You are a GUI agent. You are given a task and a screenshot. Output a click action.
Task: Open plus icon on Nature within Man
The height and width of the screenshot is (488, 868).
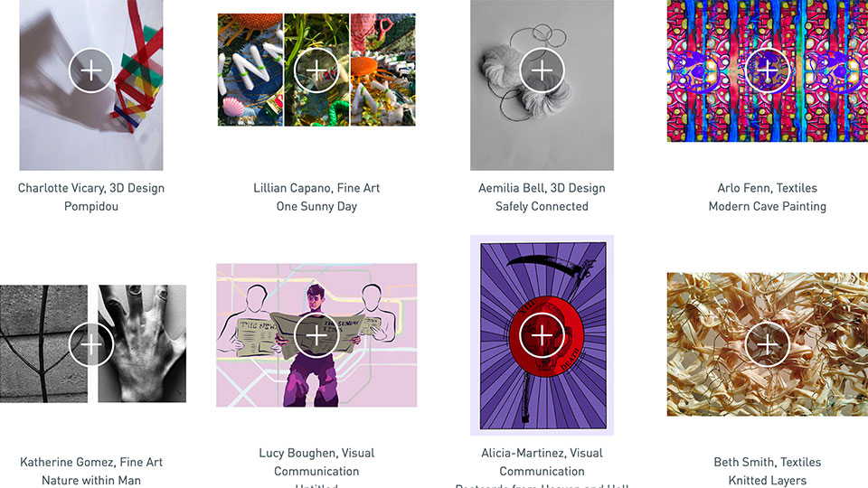pos(90,344)
